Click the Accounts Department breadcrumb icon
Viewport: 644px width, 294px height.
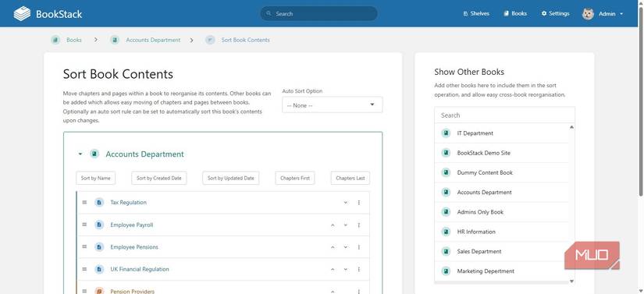(115, 40)
